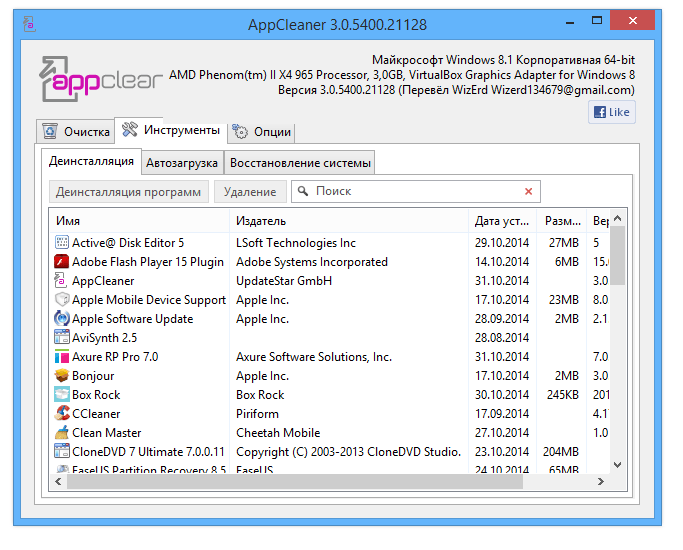Click the date 28.08.2014
This screenshot has width=683, height=550.
tap(502, 337)
